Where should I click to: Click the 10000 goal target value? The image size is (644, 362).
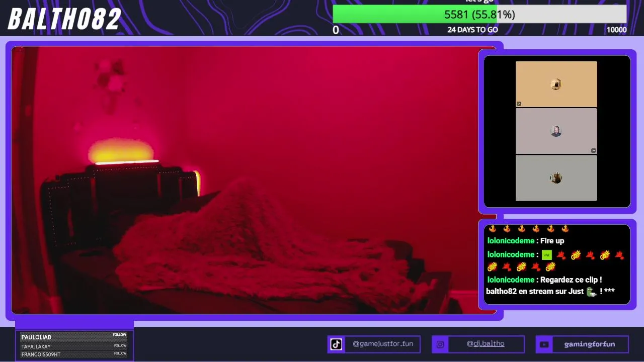(616, 30)
